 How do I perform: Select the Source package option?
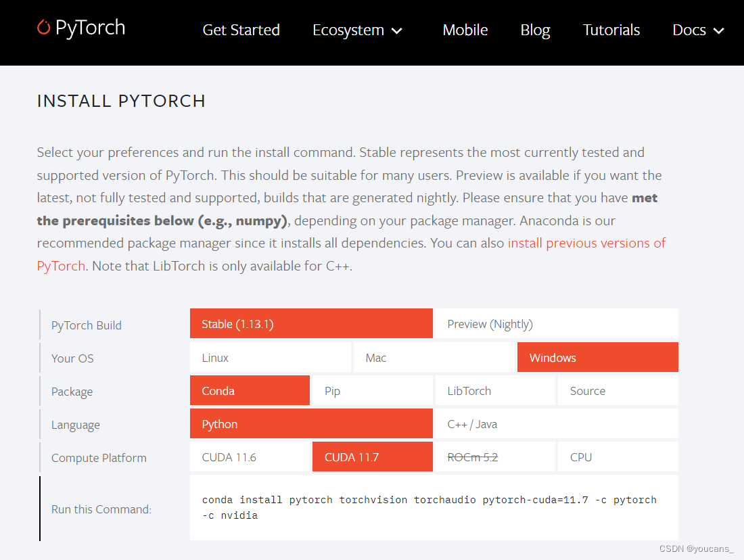point(618,390)
